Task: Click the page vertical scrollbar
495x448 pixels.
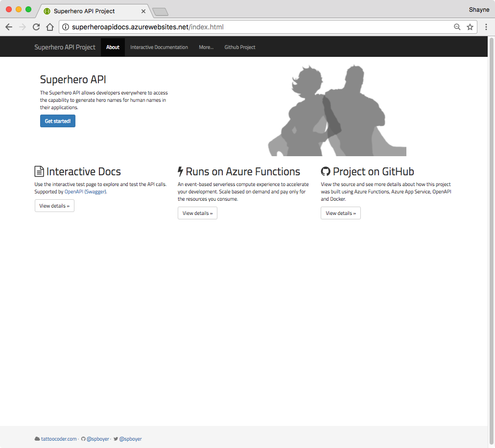Action: click(491, 241)
